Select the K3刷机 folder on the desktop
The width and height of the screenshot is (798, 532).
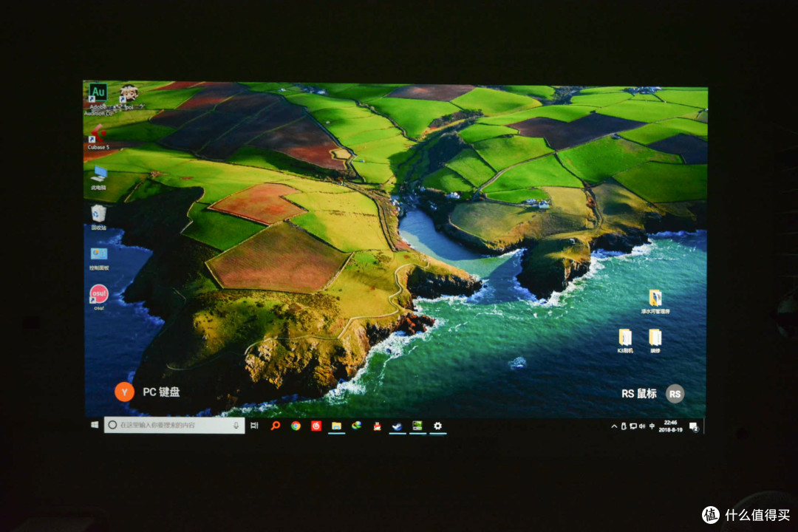(x=625, y=341)
